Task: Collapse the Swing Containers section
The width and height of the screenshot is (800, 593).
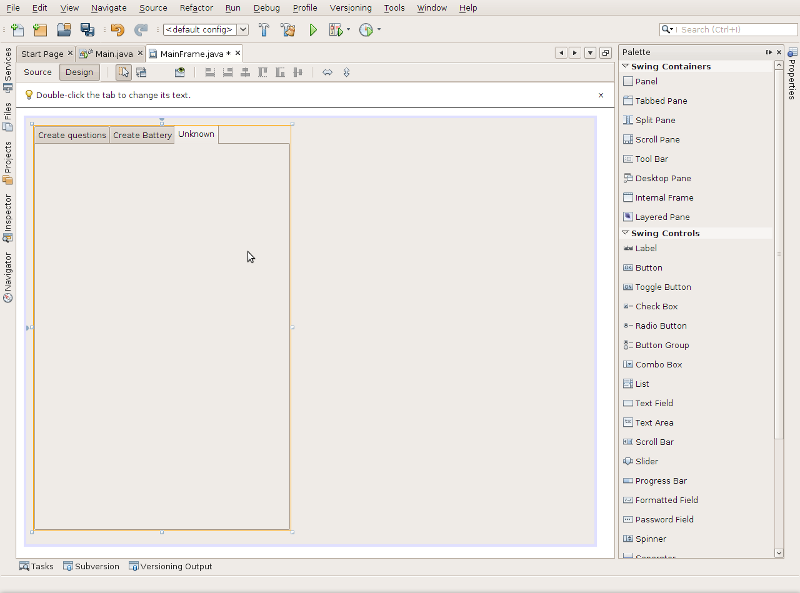Action: tap(625, 66)
